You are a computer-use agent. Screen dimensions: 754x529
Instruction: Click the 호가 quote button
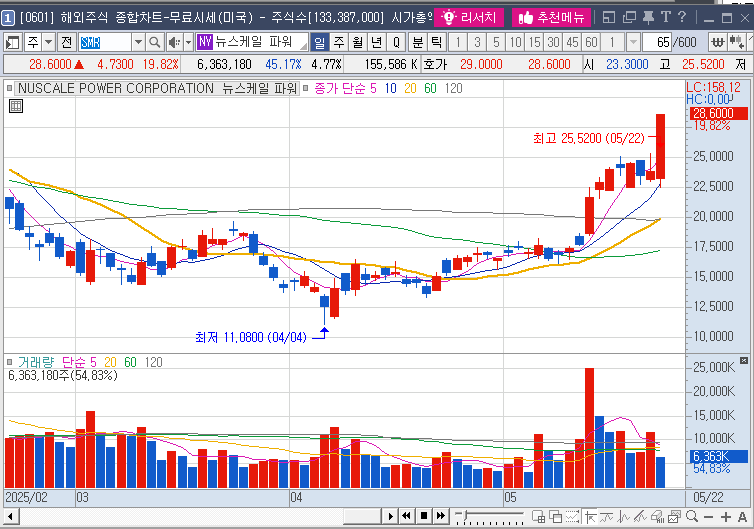(x=435, y=64)
